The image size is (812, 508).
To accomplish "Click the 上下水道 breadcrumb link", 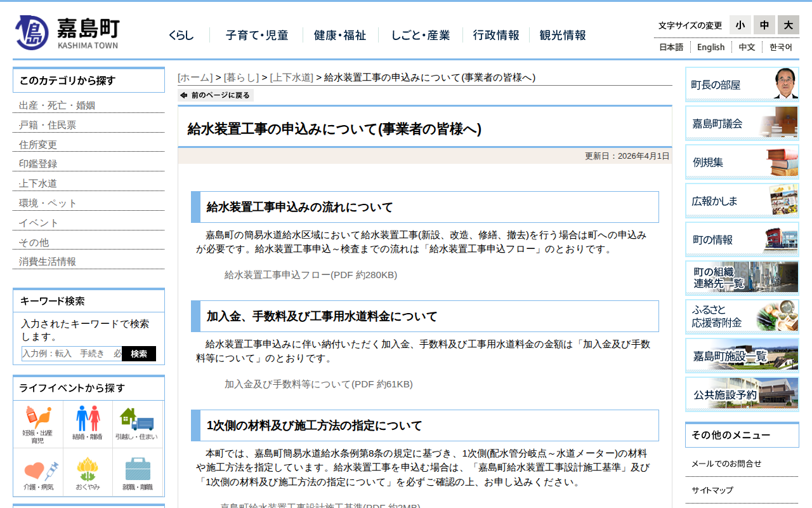I will 292,77.
